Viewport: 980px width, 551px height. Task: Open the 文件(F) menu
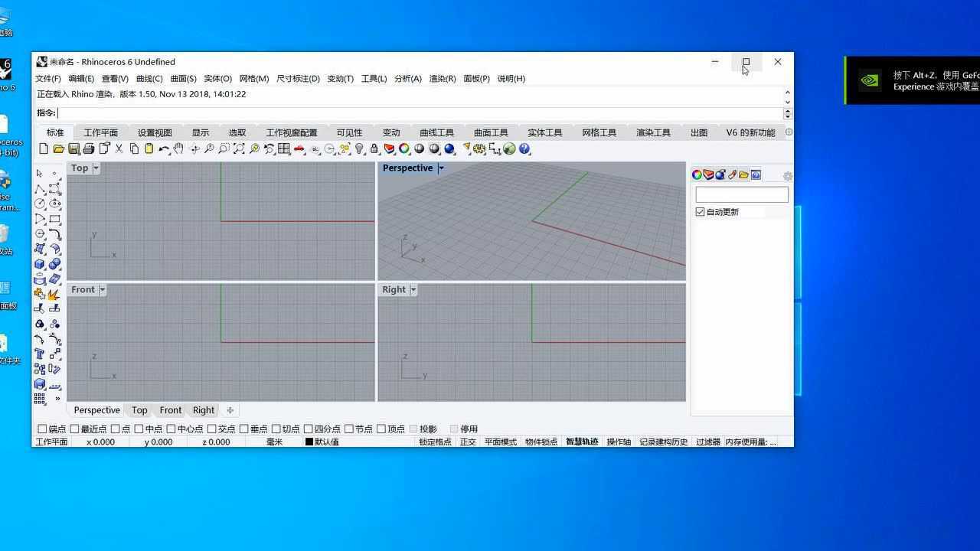(x=48, y=79)
